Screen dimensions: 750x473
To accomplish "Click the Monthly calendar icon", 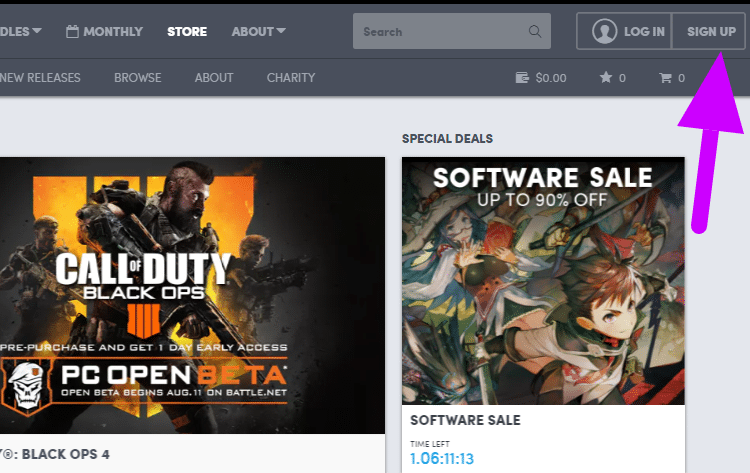I will (72, 32).
